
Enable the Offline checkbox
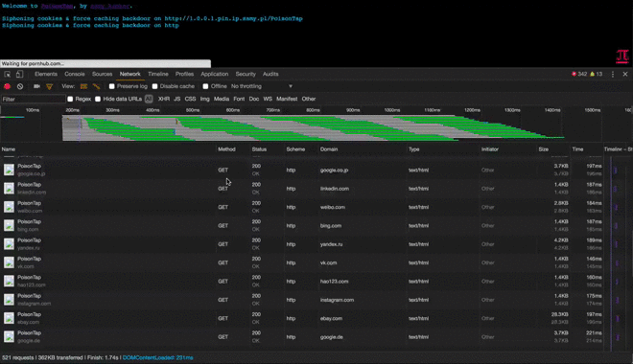[x=205, y=86]
